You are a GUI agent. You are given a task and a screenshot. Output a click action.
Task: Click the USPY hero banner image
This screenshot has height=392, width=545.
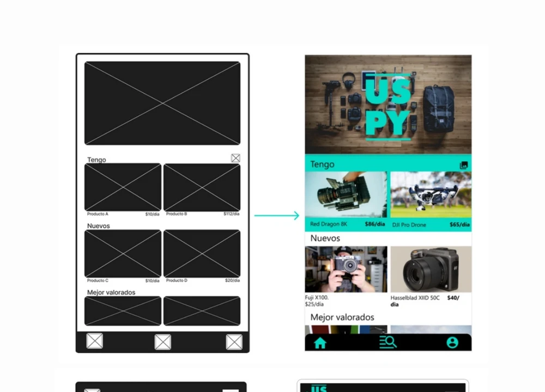388,104
